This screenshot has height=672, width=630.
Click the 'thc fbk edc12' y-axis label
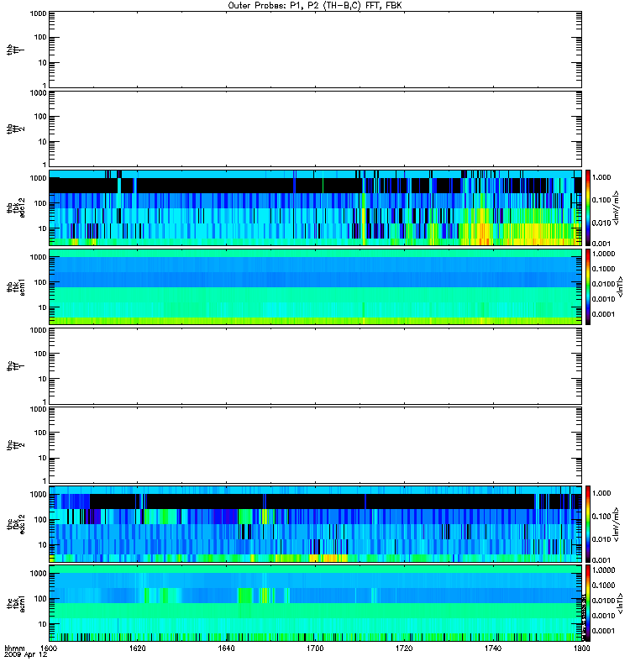pyautogui.click(x=16, y=524)
